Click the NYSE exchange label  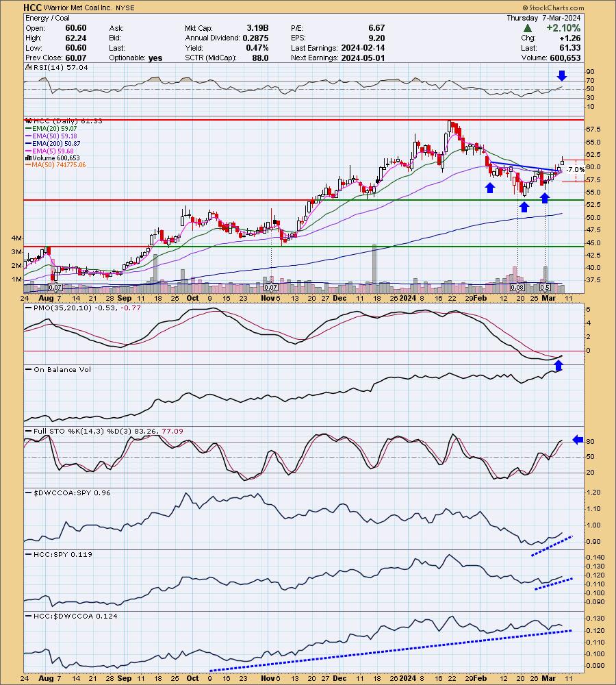[125, 8]
